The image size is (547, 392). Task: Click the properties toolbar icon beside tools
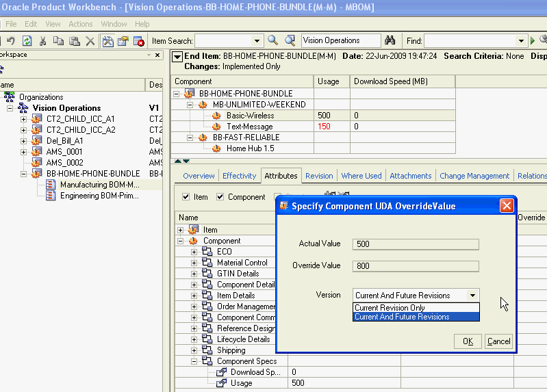pos(123,41)
